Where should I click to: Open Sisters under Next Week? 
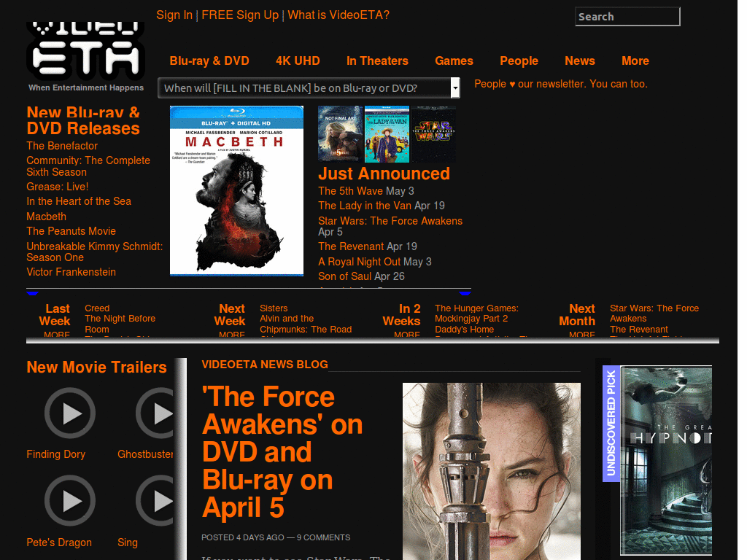coord(274,308)
